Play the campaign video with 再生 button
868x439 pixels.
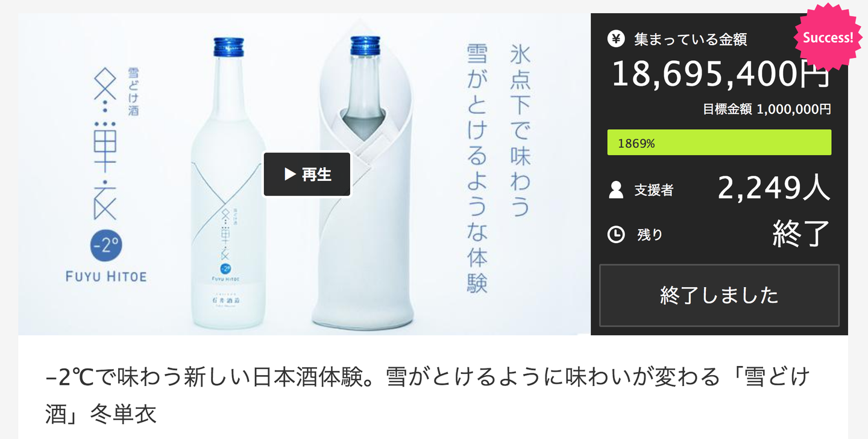307,174
